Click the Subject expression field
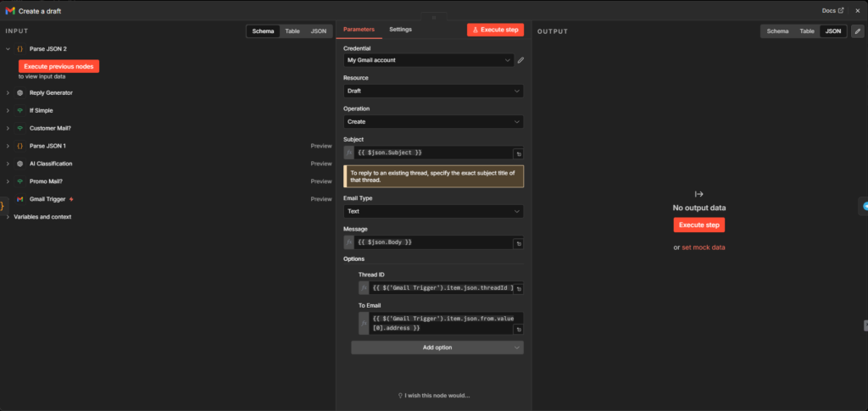Image resolution: width=868 pixels, height=411 pixels. [433, 153]
